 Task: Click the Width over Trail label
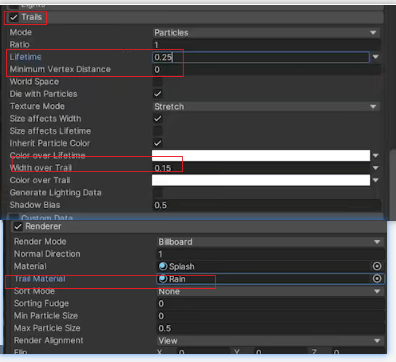[x=41, y=168]
